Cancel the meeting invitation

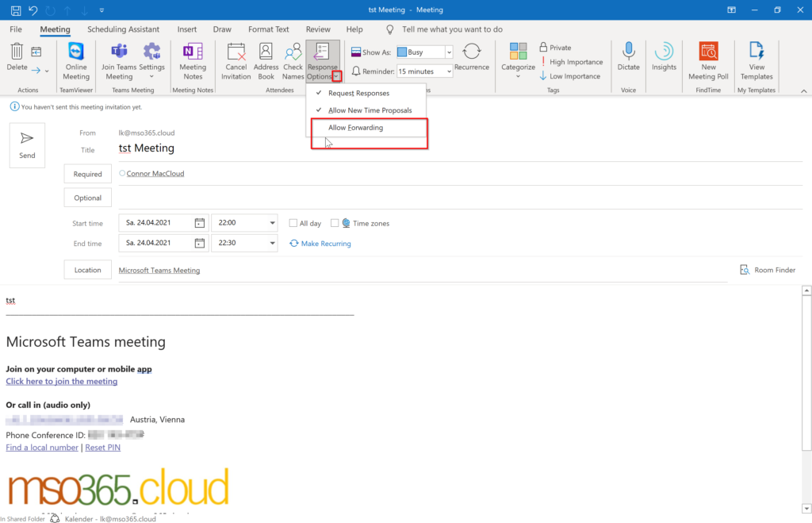click(x=236, y=61)
